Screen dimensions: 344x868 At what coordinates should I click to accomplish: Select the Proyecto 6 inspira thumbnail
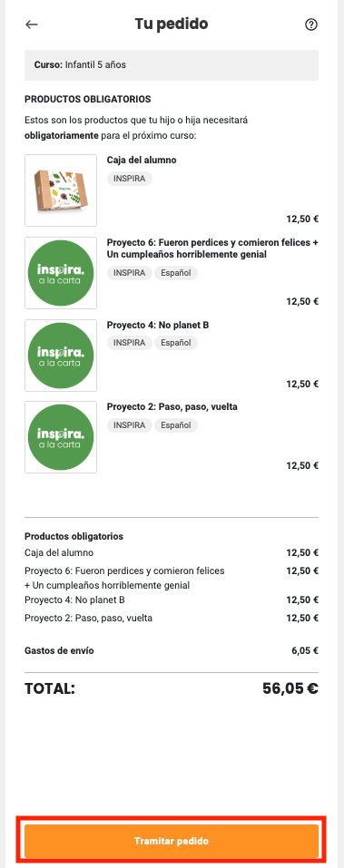[x=61, y=273]
